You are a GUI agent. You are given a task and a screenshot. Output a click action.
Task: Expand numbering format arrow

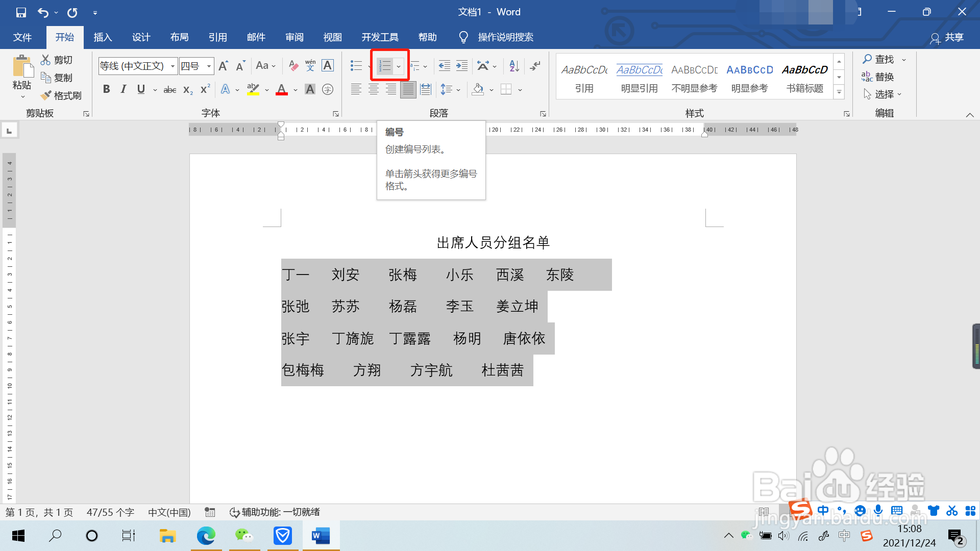tap(399, 66)
